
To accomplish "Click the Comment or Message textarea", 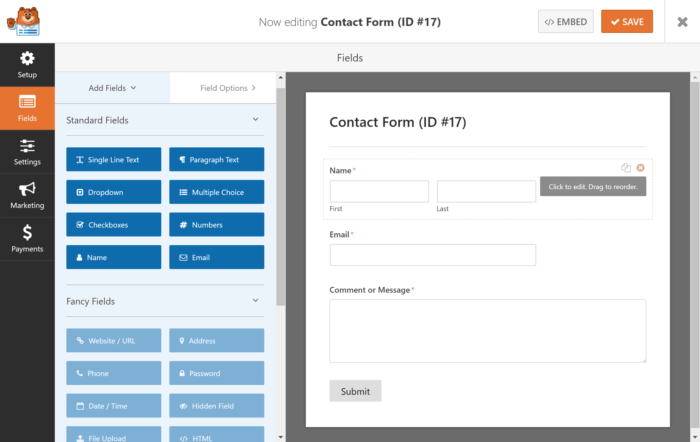I will point(487,330).
